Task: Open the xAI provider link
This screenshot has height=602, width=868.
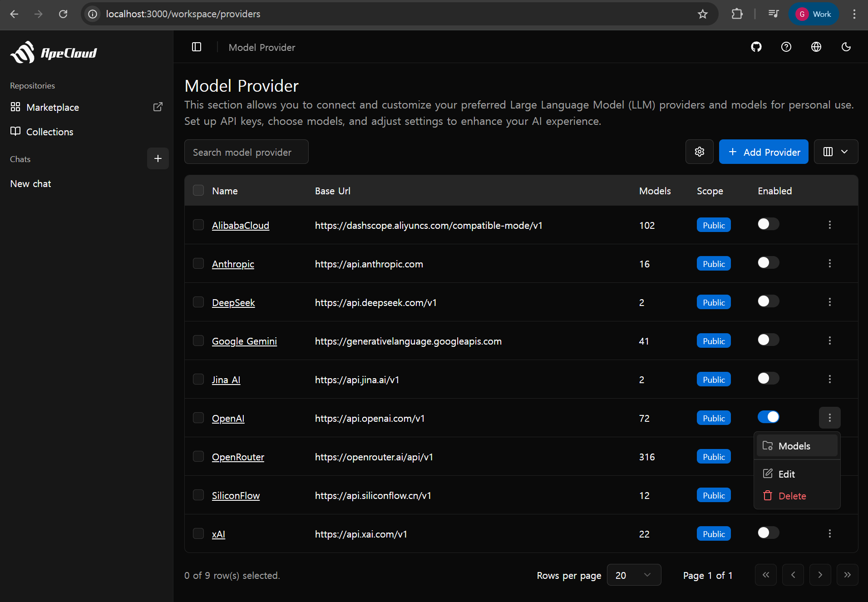Action: point(218,534)
